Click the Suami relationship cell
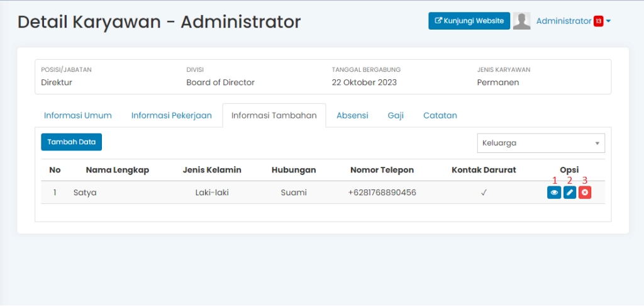 pos(294,193)
